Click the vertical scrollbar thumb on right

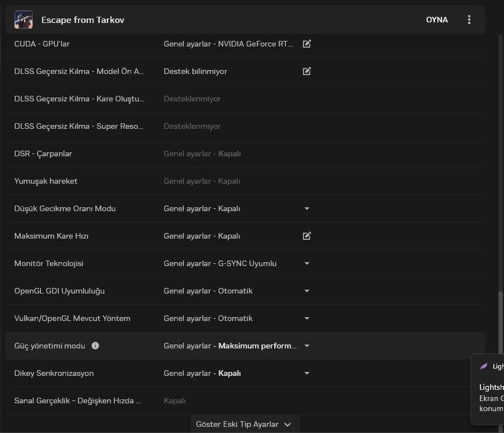[501, 323]
